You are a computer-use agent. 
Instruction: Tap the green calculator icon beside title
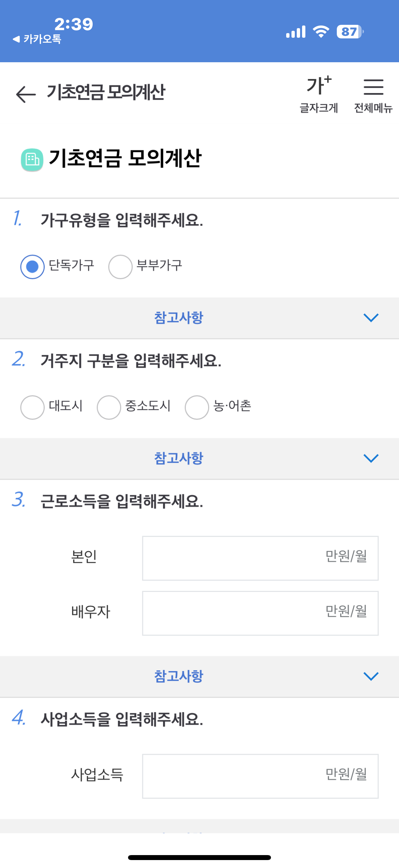32,160
